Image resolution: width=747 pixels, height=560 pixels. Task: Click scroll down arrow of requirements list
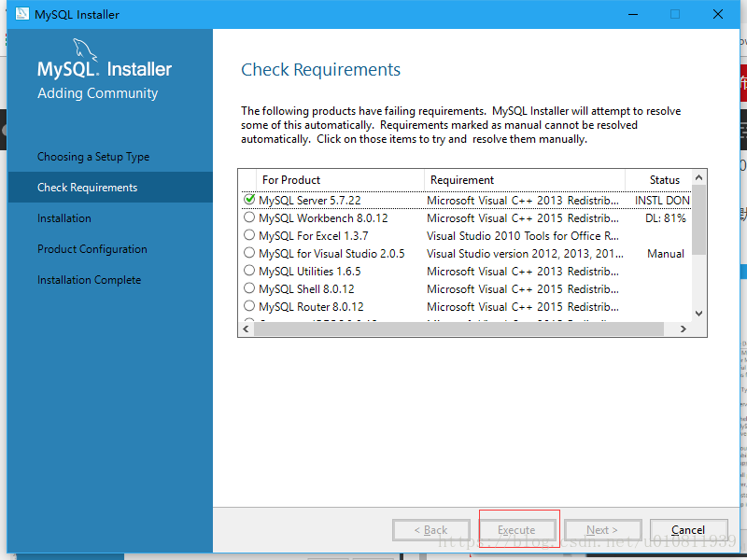[x=698, y=314]
